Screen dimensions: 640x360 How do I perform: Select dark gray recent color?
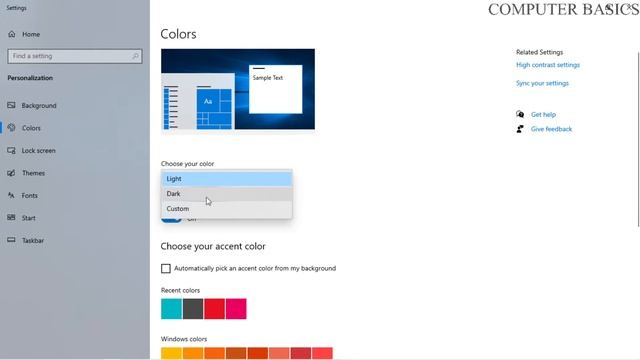pyautogui.click(x=193, y=309)
